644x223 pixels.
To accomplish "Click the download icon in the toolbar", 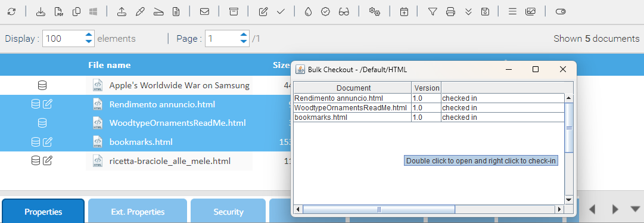I will point(41,12).
